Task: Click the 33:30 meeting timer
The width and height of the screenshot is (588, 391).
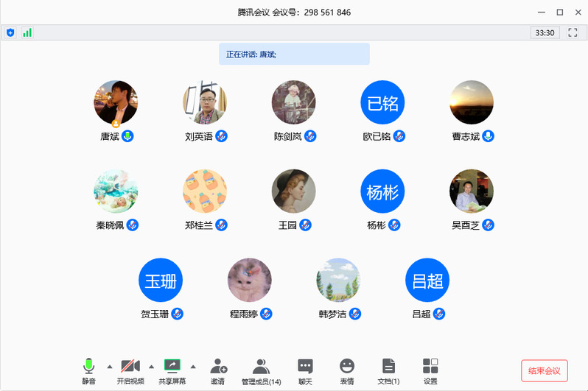Action: click(x=545, y=32)
